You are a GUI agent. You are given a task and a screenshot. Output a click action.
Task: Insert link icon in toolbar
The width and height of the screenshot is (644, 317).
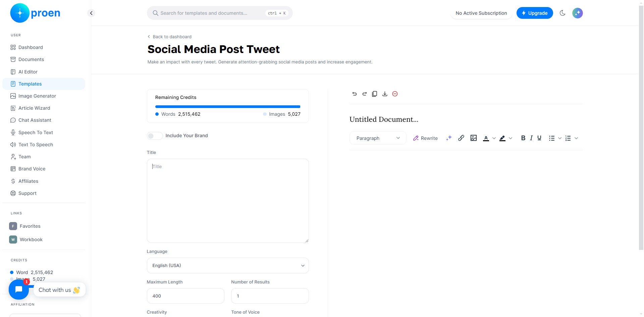click(x=461, y=138)
